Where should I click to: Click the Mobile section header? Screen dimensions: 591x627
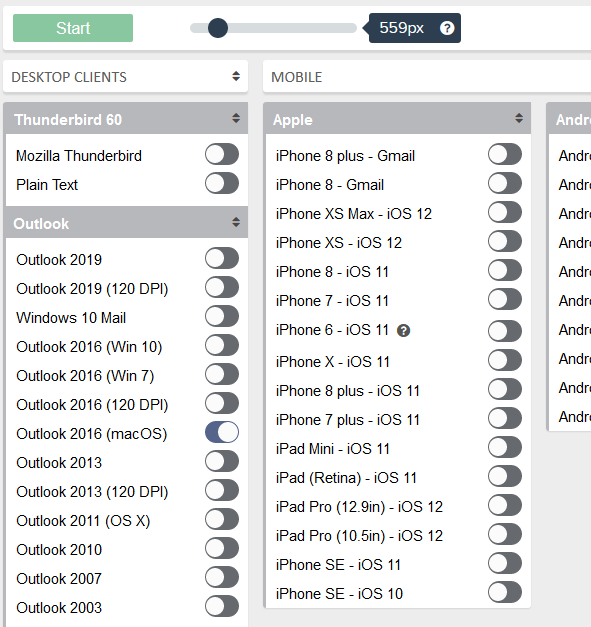coord(427,76)
